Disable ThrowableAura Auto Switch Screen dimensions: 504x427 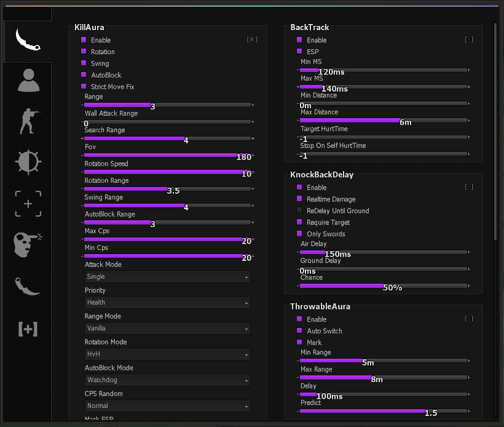pos(299,330)
